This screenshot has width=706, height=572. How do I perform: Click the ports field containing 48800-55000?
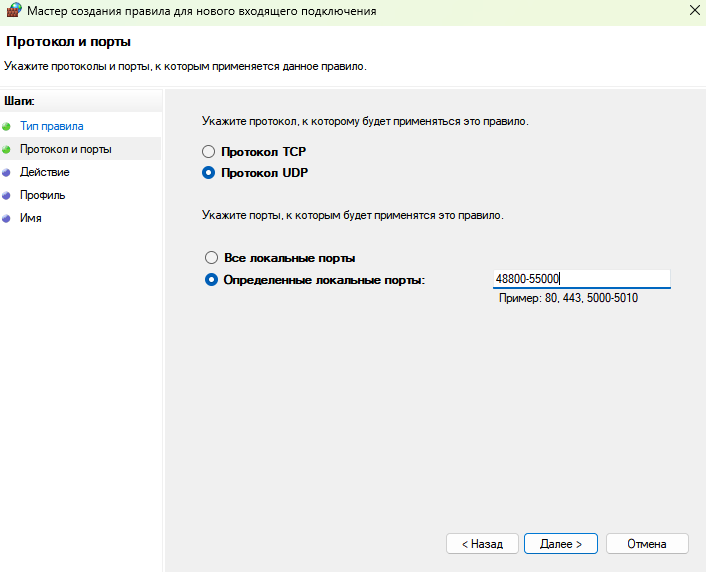point(582,279)
